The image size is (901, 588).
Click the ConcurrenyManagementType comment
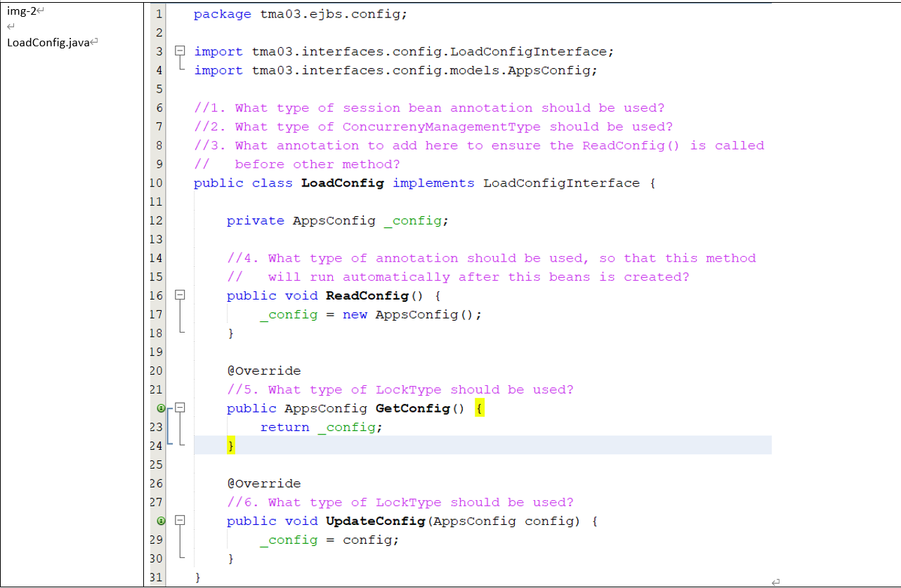[x=434, y=126]
